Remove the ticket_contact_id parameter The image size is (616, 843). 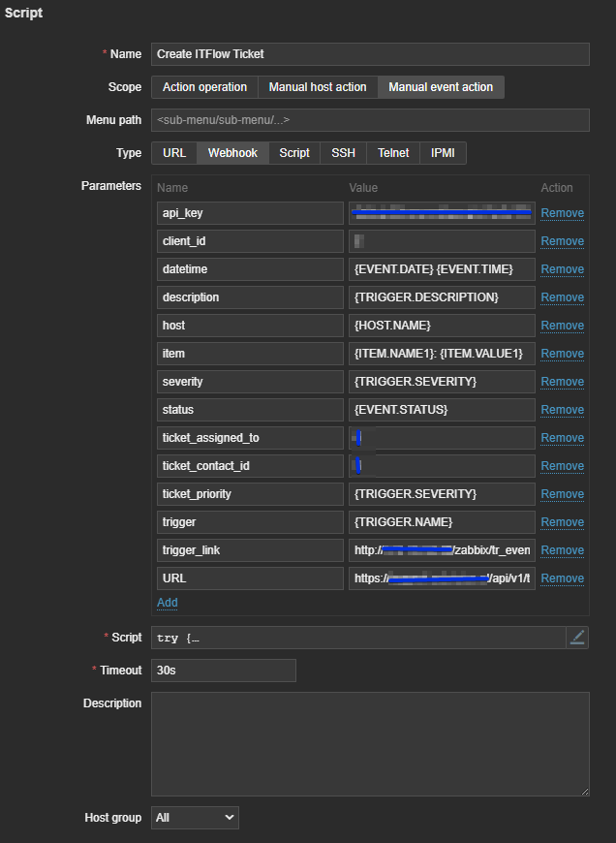point(563,465)
